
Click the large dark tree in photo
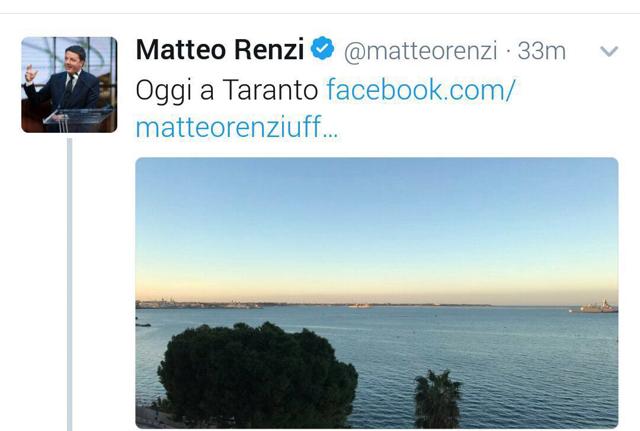click(257, 373)
